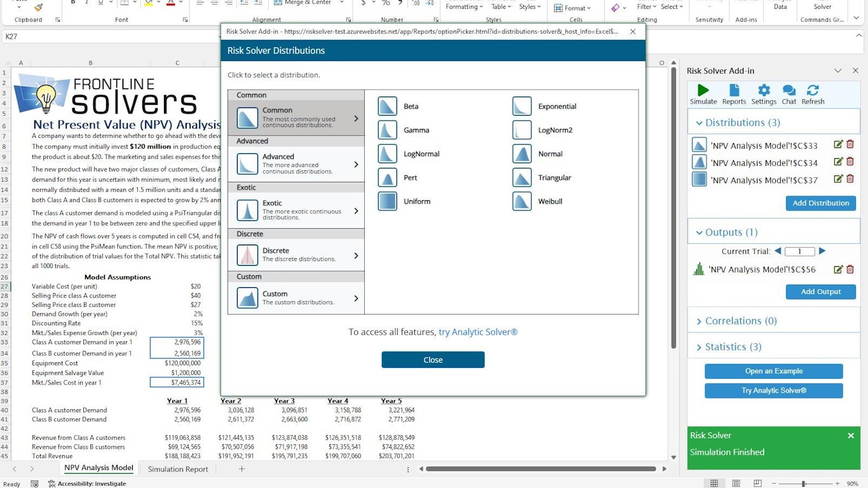
Task: Switch to Simulation Report sheet
Action: (x=178, y=469)
